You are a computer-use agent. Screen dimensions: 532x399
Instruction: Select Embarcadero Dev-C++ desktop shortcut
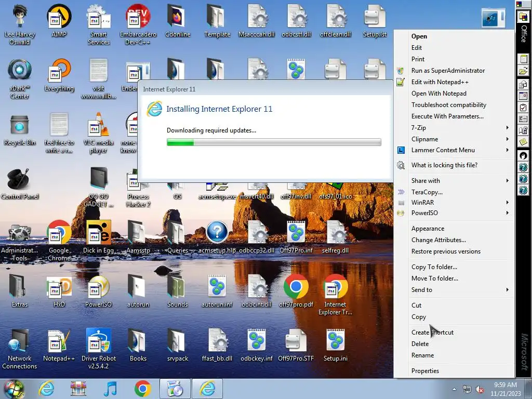click(x=138, y=24)
